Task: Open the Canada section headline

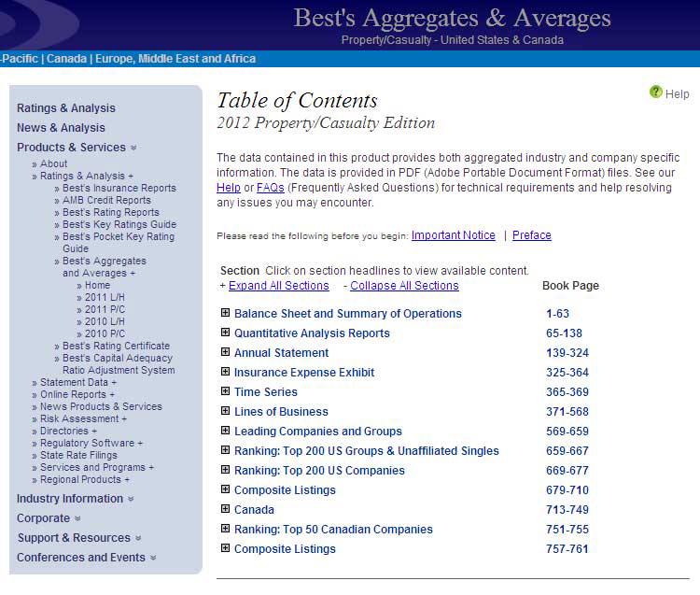Action: (x=254, y=510)
